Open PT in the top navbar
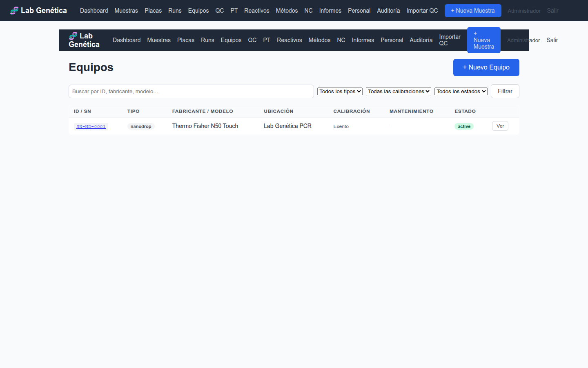 tap(234, 11)
